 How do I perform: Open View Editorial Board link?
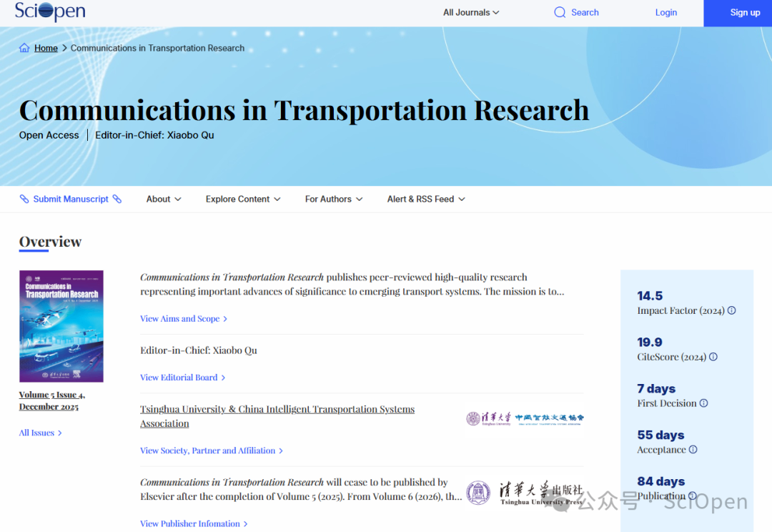point(182,378)
